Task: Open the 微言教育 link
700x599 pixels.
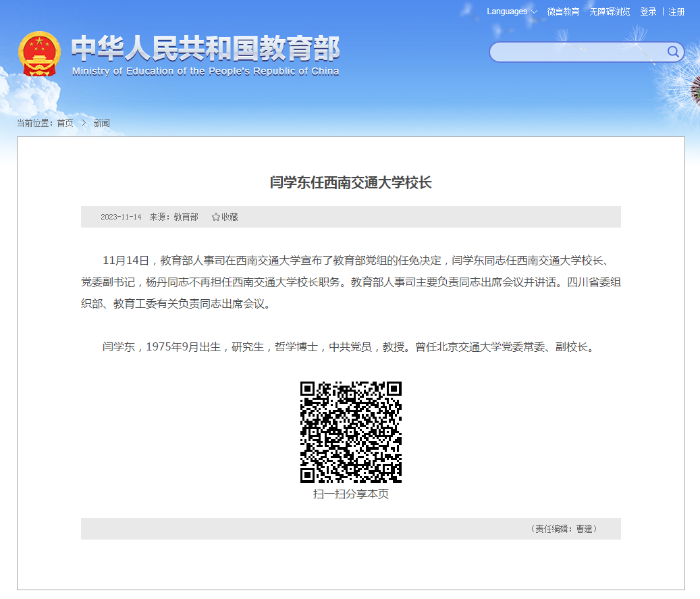Action: coord(563,11)
